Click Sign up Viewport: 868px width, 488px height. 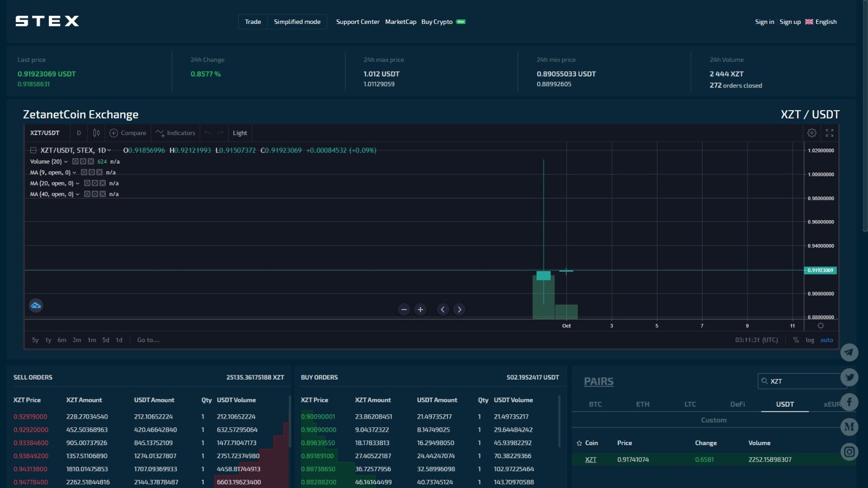pos(790,22)
